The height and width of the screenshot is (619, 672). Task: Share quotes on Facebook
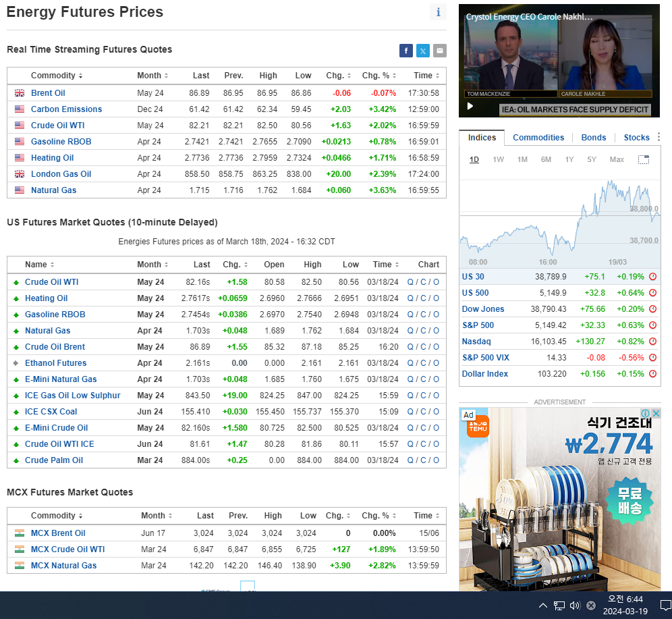(406, 51)
